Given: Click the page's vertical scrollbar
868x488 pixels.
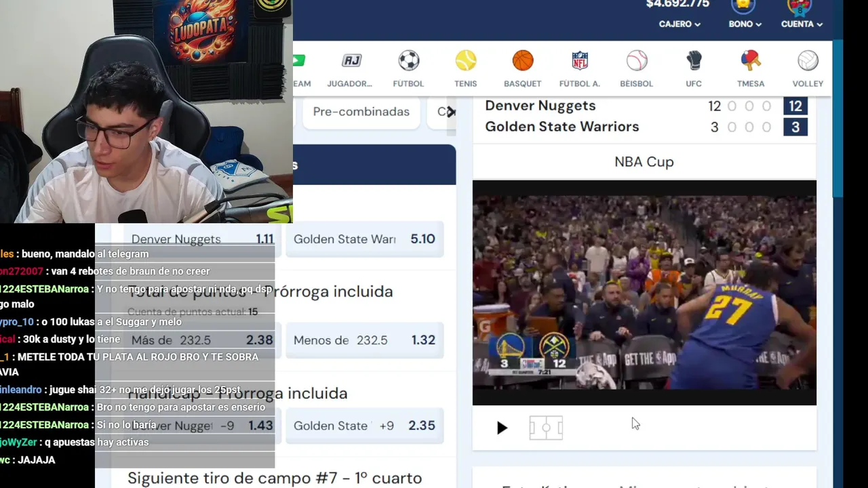Looking at the screenshot, I should (x=838, y=119).
